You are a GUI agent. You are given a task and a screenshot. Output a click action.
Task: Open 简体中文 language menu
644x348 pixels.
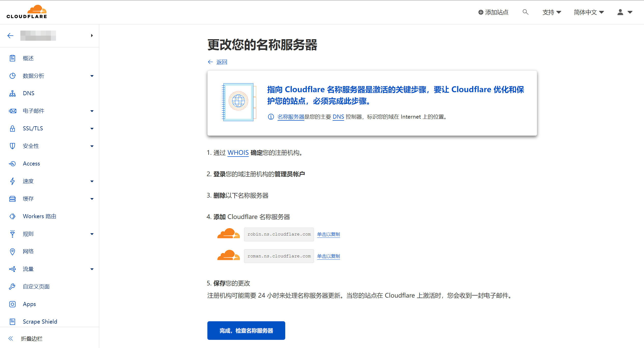(x=590, y=12)
